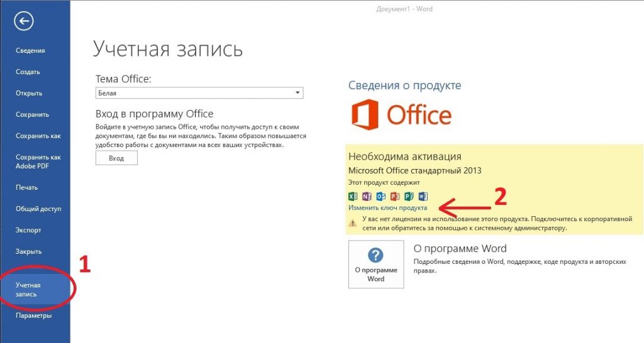Image resolution: width=644 pixels, height=343 pixels.
Task: Choose Открыть in the sidebar
Action: pyautogui.click(x=29, y=93)
